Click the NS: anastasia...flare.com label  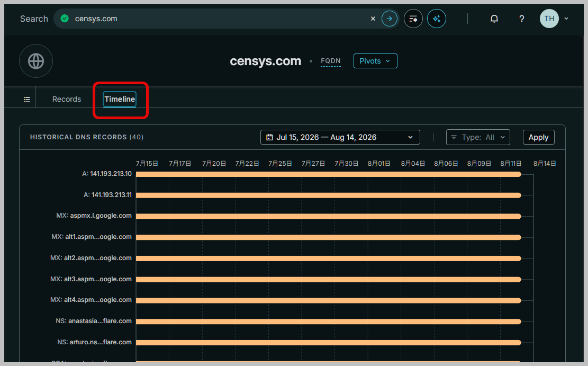[94, 321]
